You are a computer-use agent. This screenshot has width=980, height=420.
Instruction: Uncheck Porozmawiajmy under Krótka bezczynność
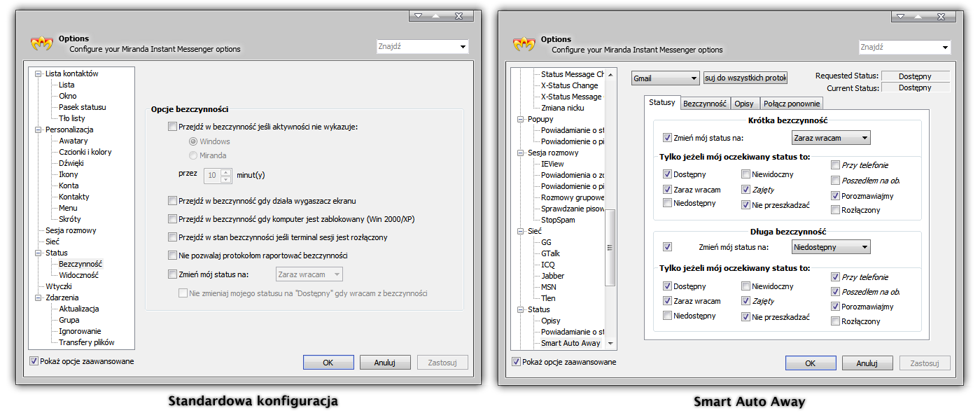(836, 196)
